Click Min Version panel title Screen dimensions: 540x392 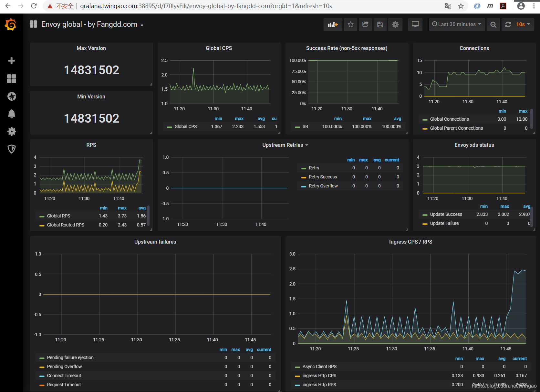91,96
